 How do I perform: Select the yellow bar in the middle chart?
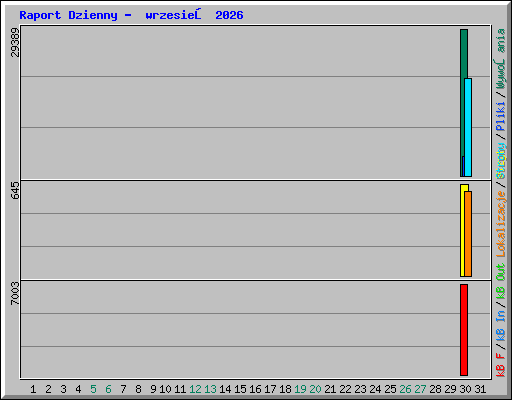coord(462,230)
